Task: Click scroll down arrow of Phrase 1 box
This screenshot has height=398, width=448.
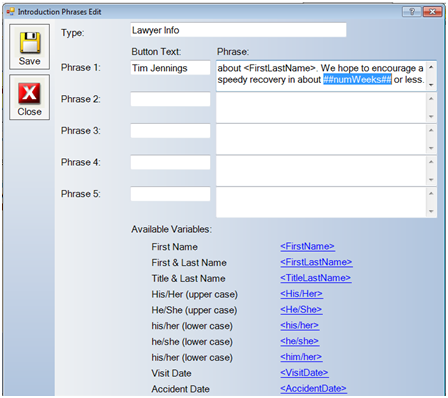Action: click(431, 85)
